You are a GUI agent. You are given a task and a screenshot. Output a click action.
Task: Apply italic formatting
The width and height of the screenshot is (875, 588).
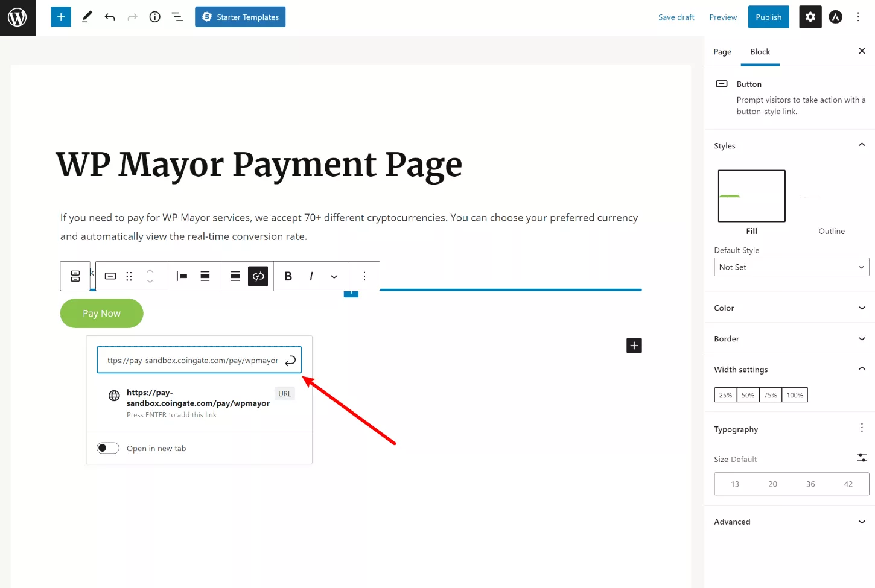(311, 276)
